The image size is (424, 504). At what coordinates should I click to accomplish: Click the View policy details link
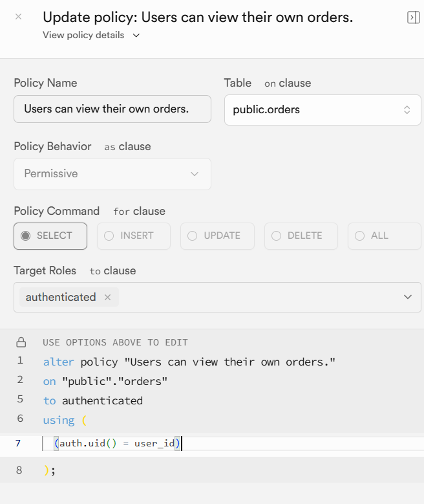[83, 36]
